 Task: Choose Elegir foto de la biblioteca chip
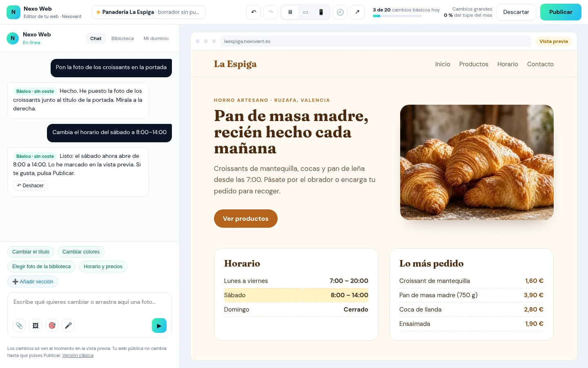click(x=41, y=267)
